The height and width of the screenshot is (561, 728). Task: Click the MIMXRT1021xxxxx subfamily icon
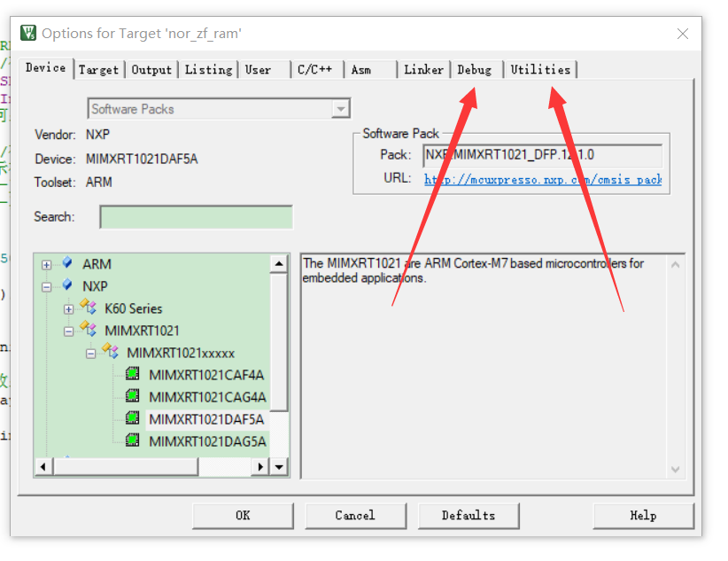(109, 351)
